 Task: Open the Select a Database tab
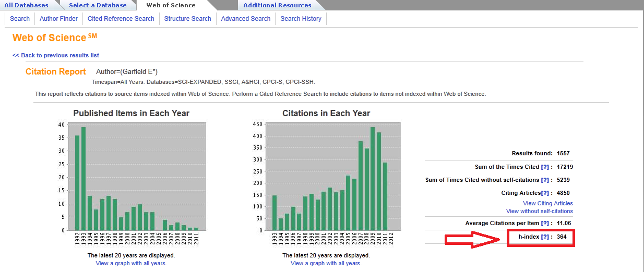click(x=98, y=5)
